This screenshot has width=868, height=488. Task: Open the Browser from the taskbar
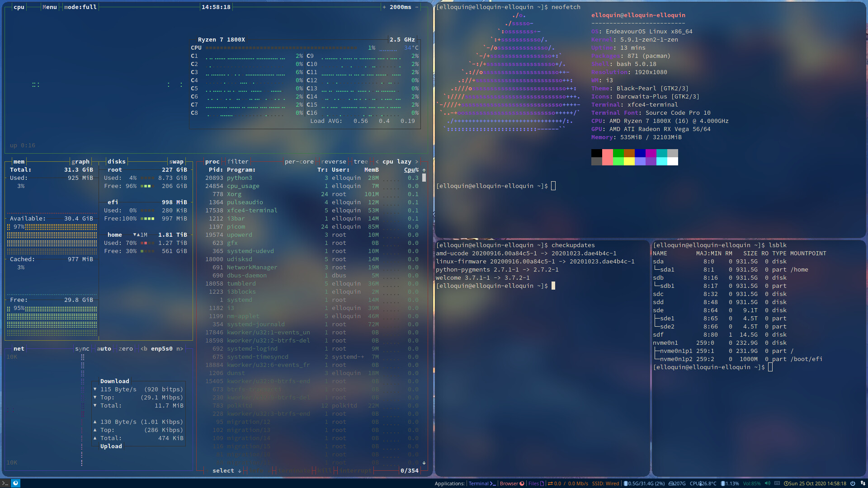pos(509,483)
